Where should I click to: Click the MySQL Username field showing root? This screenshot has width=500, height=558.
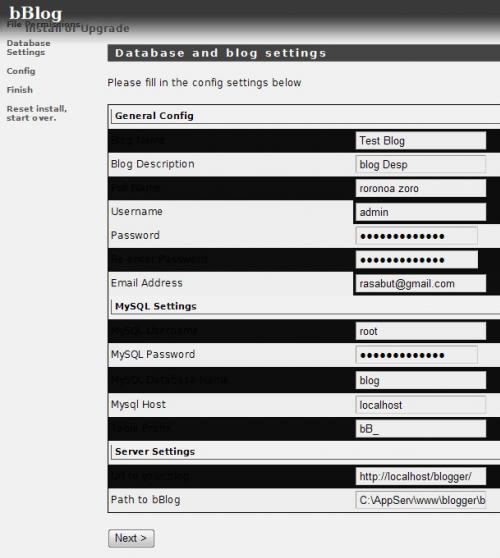pyautogui.click(x=421, y=331)
